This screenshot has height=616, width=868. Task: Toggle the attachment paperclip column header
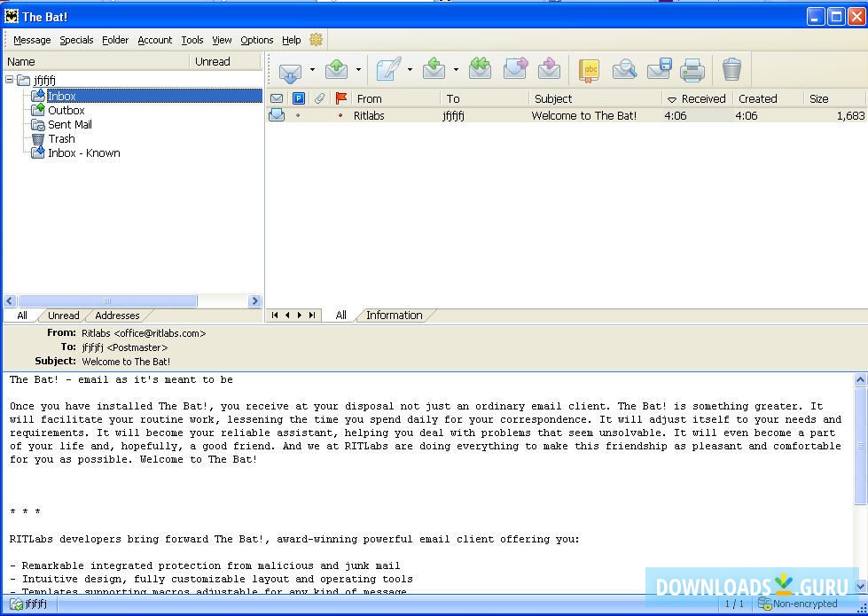tap(320, 98)
